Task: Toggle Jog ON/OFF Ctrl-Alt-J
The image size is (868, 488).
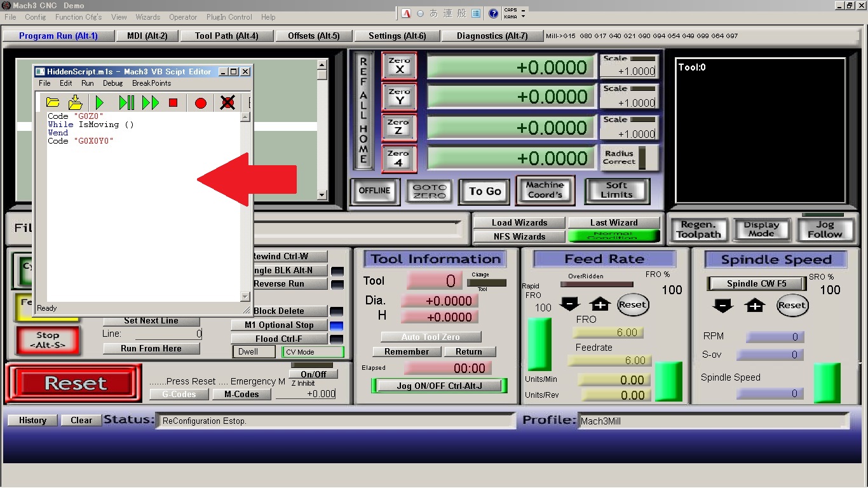Action: click(x=440, y=386)
